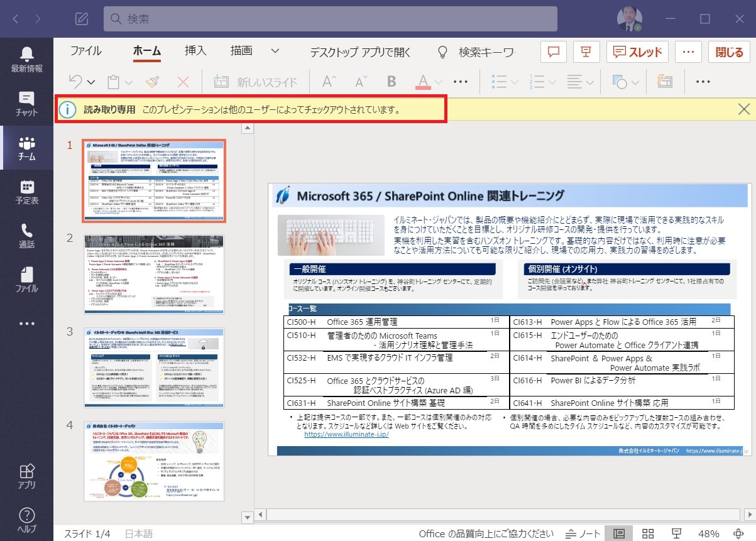Switch to Slide Sorter view icon
This screenshot has width=756, height=541.
pyautogui.click(x=648, y=533)
